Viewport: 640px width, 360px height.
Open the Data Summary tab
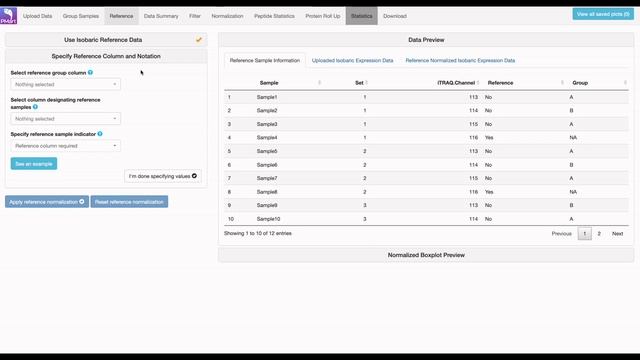coord(161,16)
